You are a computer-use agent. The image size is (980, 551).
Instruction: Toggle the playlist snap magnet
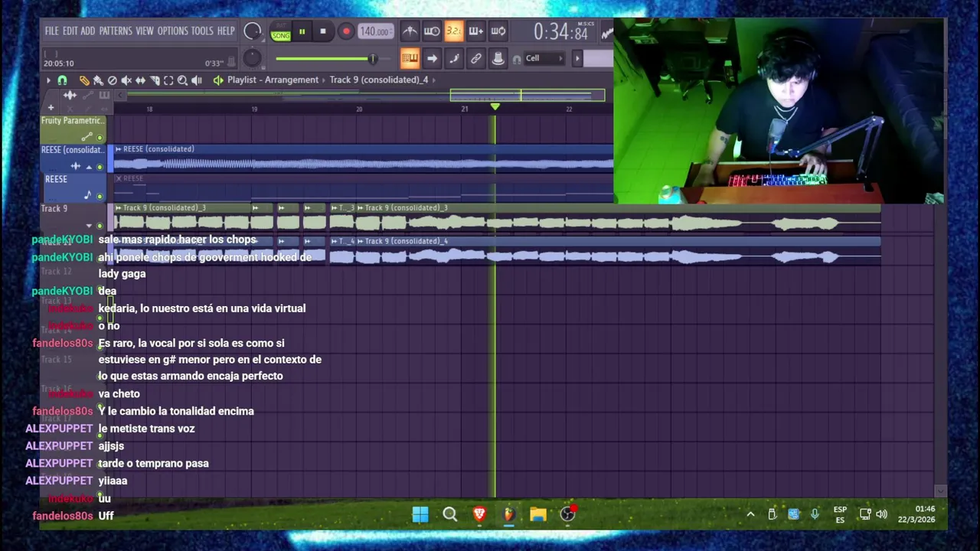coord(63,80)
